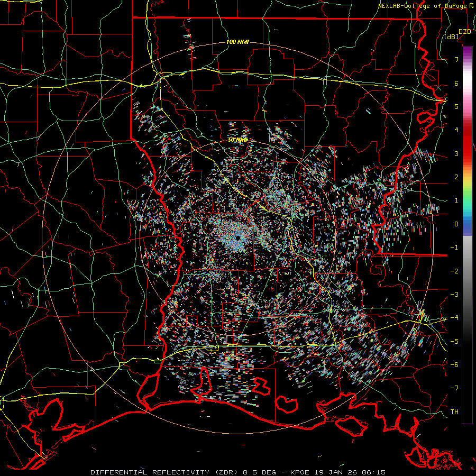The width and height of the screenshot is (476, 476).
Task: Click the "7" value on the dB scale
Action: (456, 59)
